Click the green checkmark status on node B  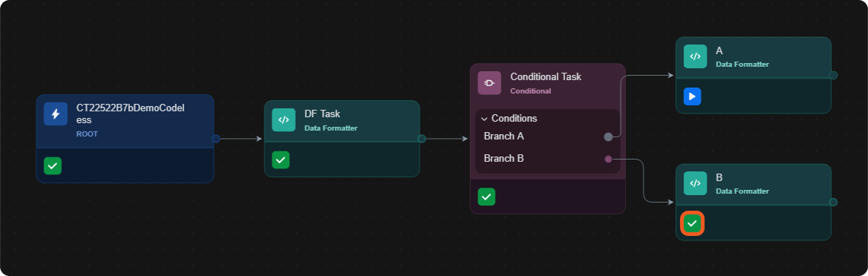click(693, 223)
